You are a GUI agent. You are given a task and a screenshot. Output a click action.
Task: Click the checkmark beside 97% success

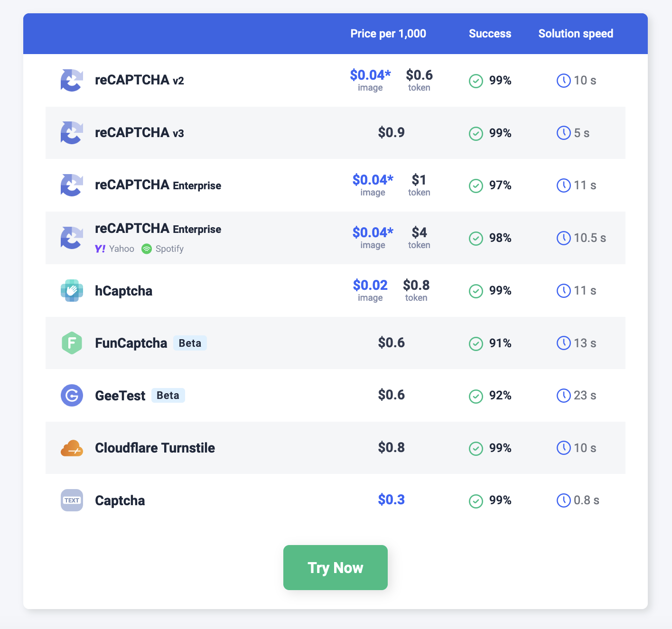click(x=476, y=186)
